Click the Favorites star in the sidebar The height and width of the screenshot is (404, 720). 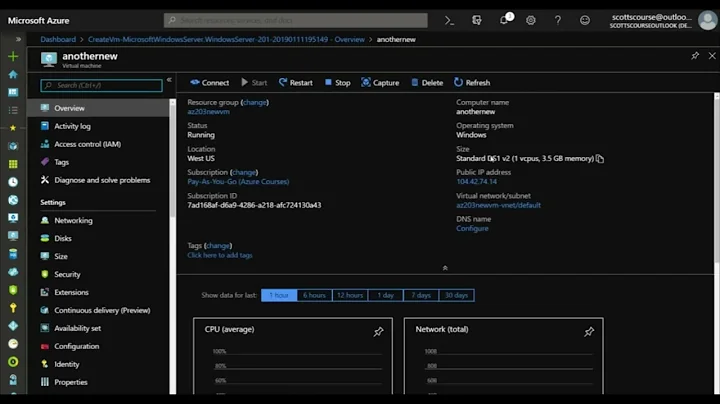pos(13,128)
